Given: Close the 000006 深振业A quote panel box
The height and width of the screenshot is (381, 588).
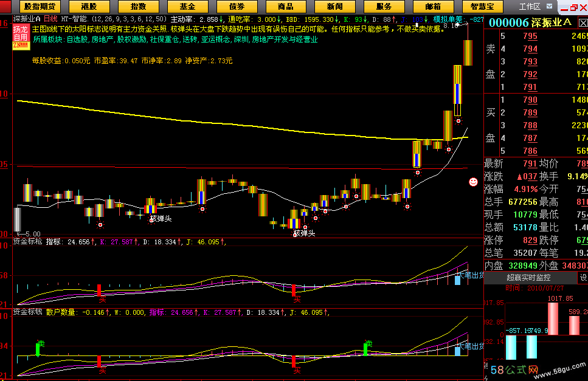Looking at the screenshot, I should click(x=583, y=23).
